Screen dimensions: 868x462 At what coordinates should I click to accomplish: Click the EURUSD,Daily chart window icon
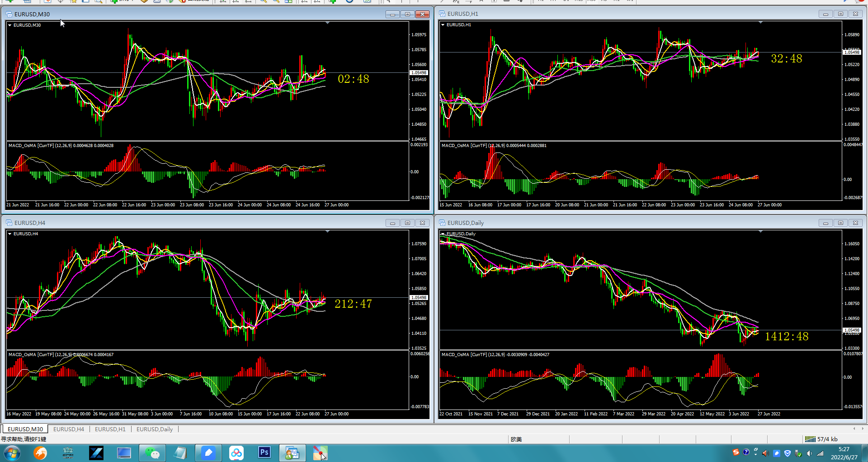[x=442, y=223]
